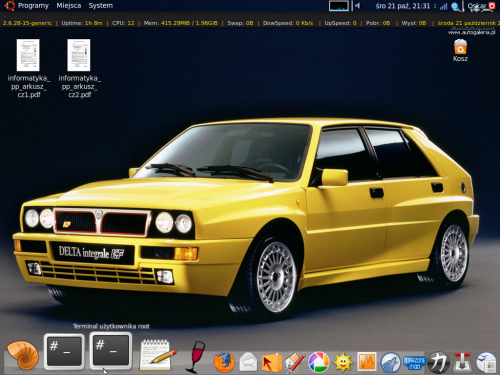Image resolution: width=500 pixels, height=375 pixels.
Task: Click the Pobr: 0B readout
Action: [378, 23]
